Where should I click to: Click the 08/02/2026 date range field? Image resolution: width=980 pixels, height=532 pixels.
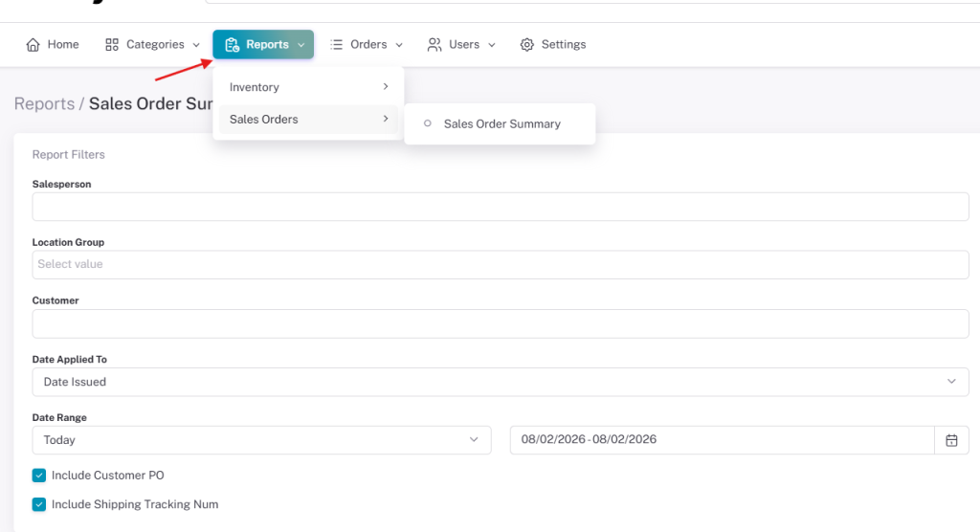click(x=722, y=440)
